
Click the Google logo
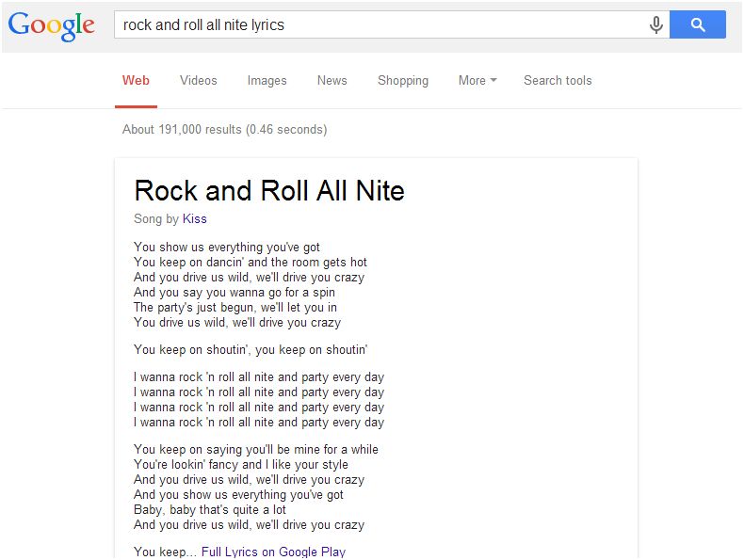[x=51, y=26]
